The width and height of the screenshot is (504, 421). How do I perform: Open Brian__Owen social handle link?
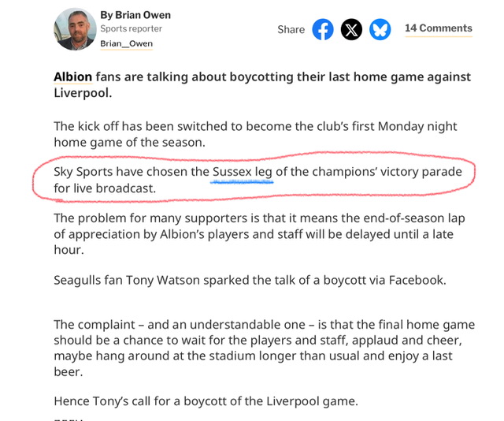(126, 43)
